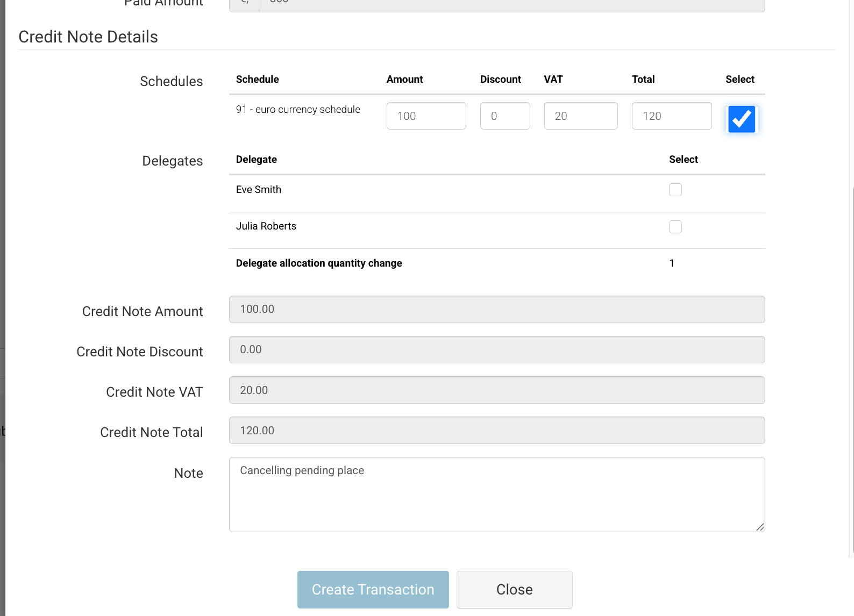The height and width of the screenshot is (616, 854).
Task: Select the schedule Total input field
Action: coord(671,116)
